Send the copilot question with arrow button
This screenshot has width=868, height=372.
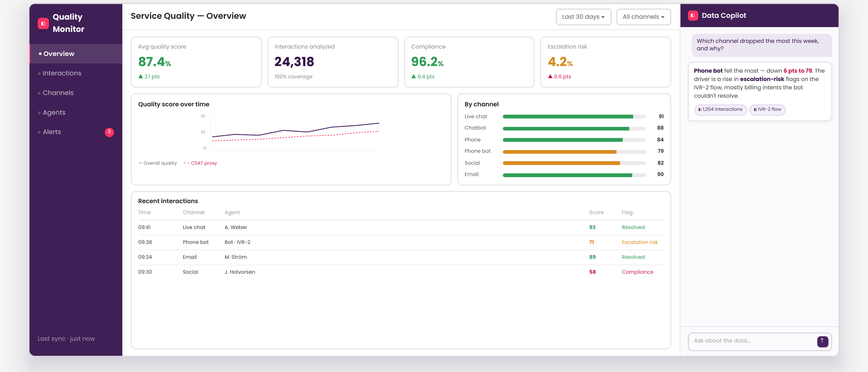[x=822, y=341]
